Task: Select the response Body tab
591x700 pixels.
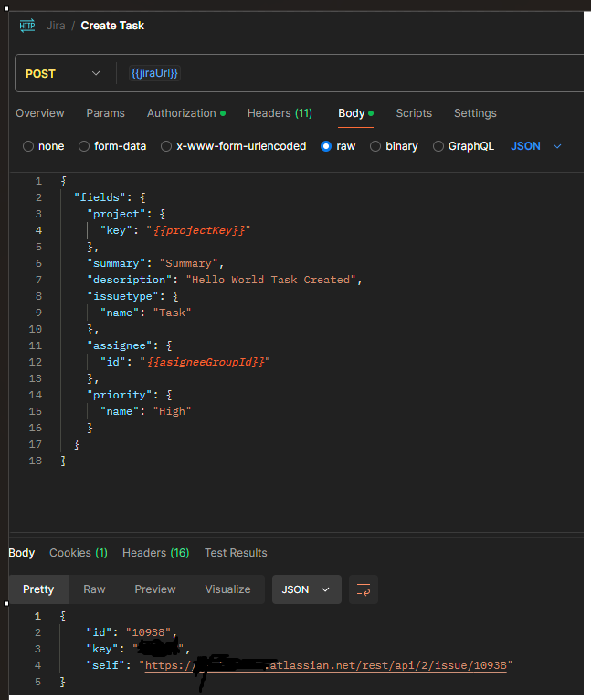Action: [21, 553]
